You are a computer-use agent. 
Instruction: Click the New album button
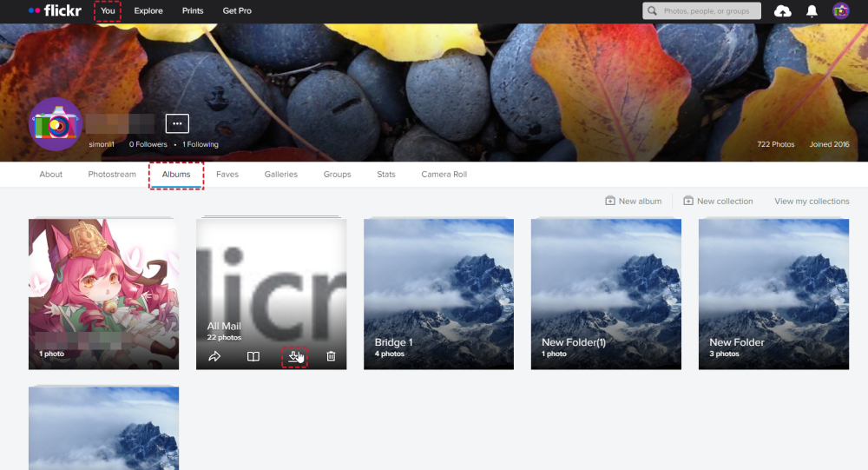pyautogui.click(x=634, y=201)
